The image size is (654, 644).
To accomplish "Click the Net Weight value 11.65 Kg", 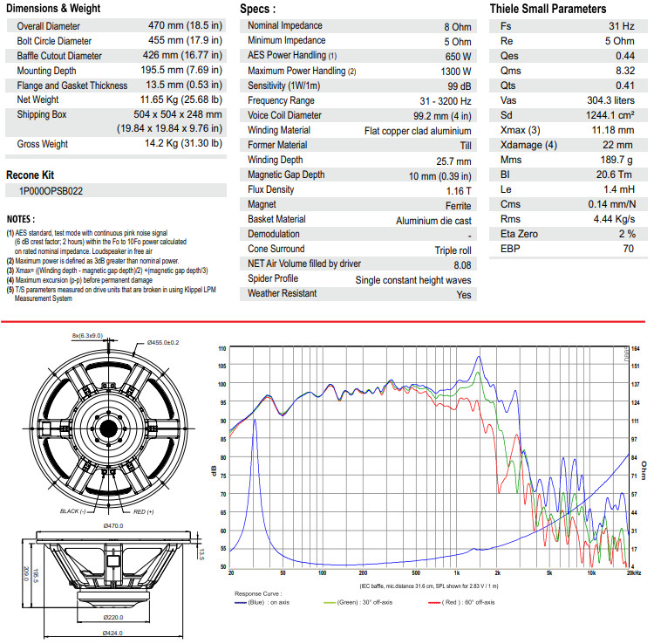I will [181, 99].
